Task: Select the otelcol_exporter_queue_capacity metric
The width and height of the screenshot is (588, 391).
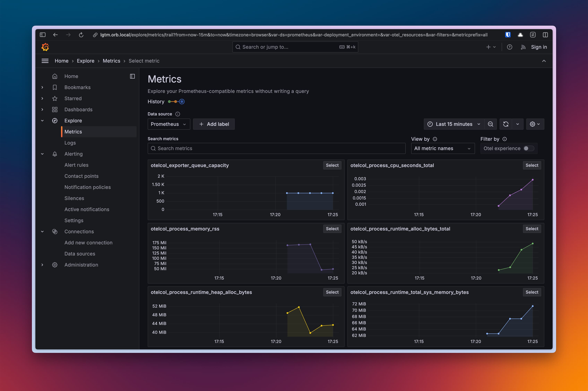Action: tap(332, 165)
